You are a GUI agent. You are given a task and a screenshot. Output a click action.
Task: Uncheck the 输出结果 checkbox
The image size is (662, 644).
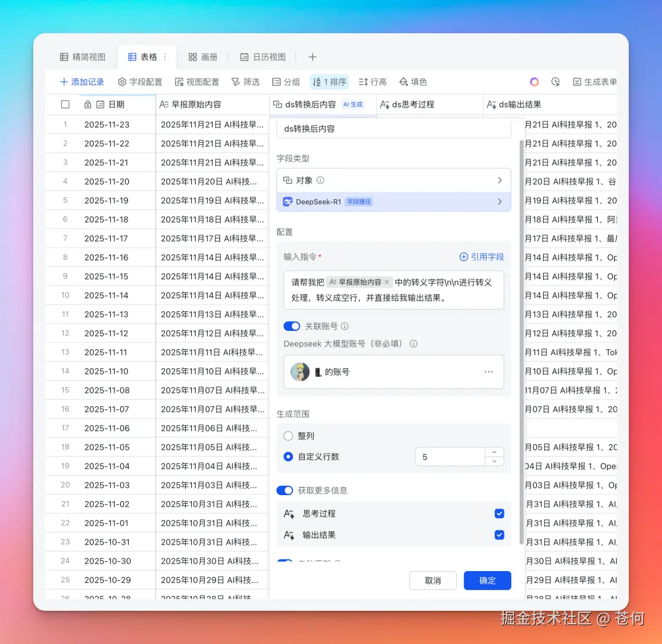pos(500,535)
